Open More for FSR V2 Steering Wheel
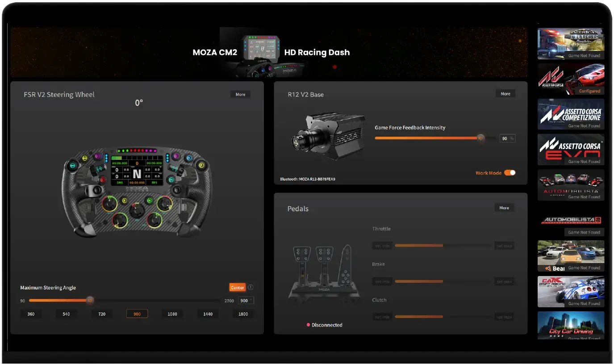The width and height of the screenshot is (614, 364). tap(240, 94)
